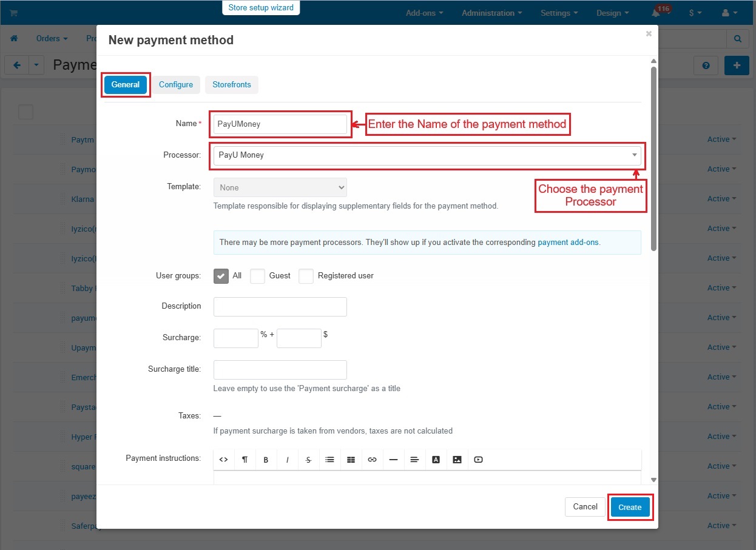The width and height of the screenshot is (756, 550).
Task: Switch to the General tab
Action: (x=126, y=85)
